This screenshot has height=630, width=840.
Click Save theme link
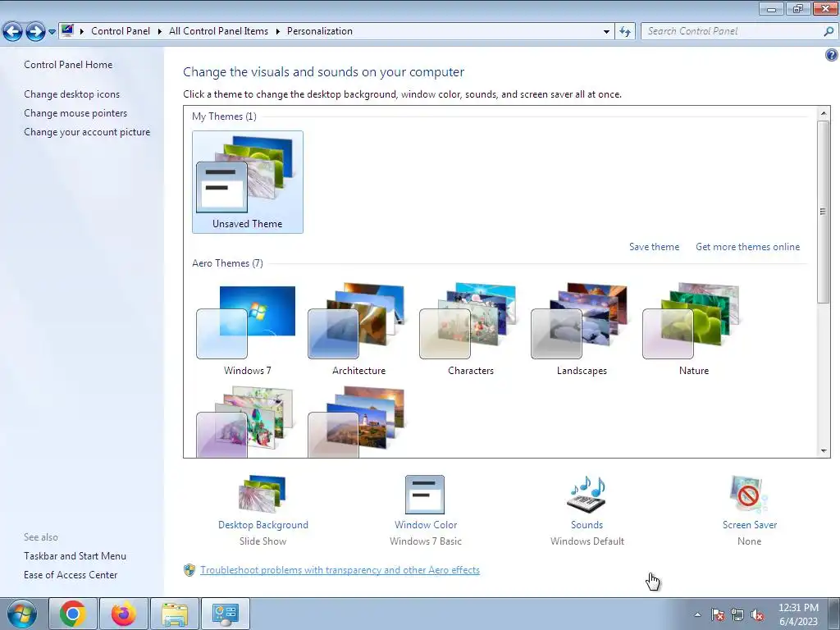coord(654,247)
